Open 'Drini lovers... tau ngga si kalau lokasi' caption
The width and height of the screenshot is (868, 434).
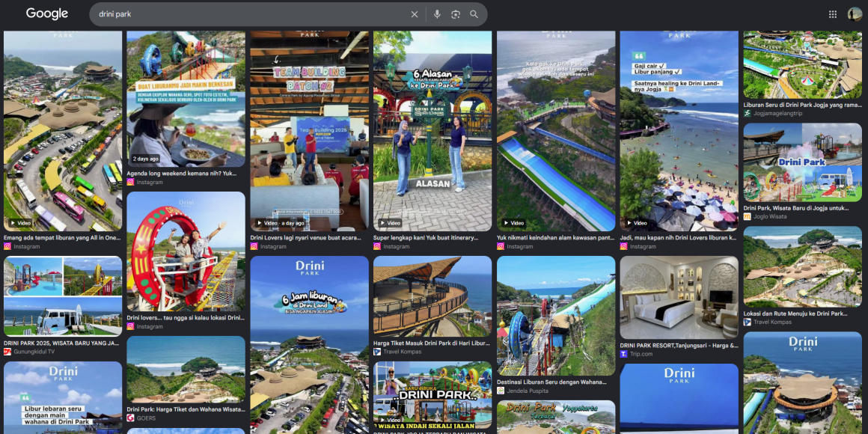(186, 318)
